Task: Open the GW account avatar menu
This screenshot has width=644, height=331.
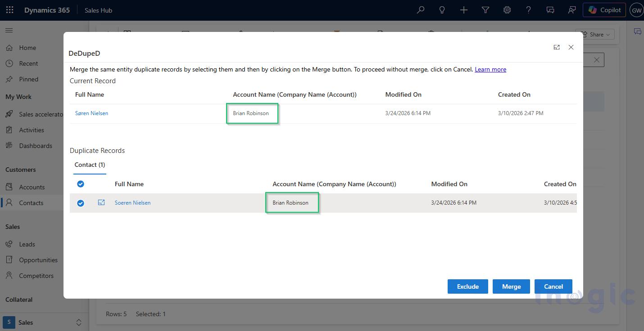Action: point(636,9)
